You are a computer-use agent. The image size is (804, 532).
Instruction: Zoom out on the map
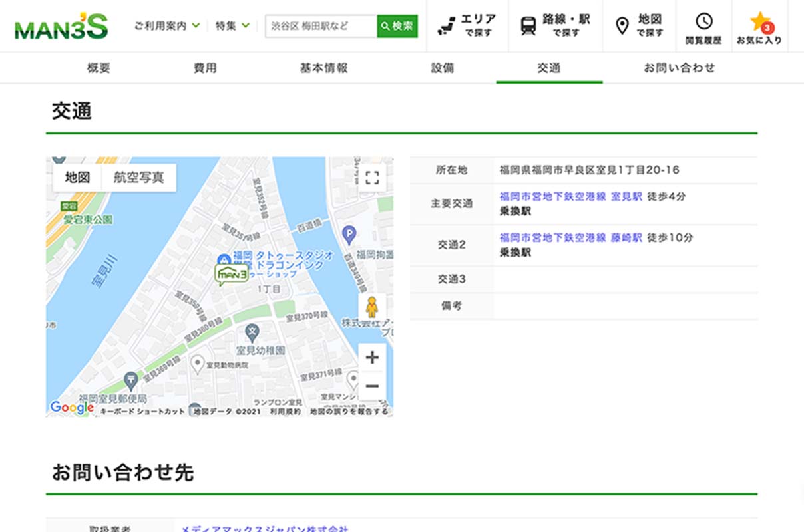372,386
